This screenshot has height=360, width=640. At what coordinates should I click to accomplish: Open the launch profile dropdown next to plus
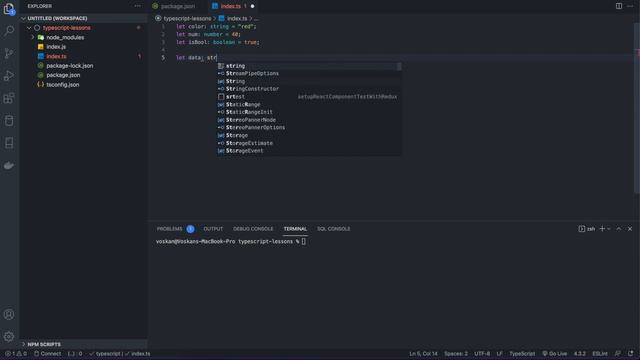(x=609, y=229)
